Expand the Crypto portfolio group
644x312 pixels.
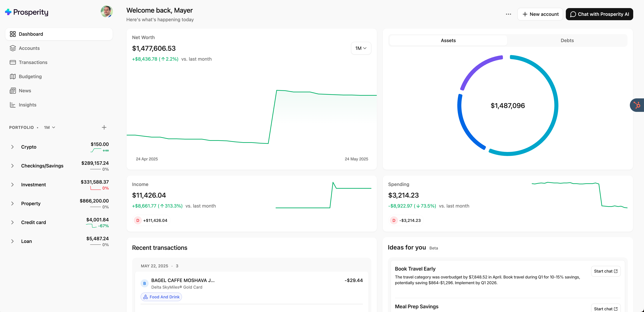12,147
